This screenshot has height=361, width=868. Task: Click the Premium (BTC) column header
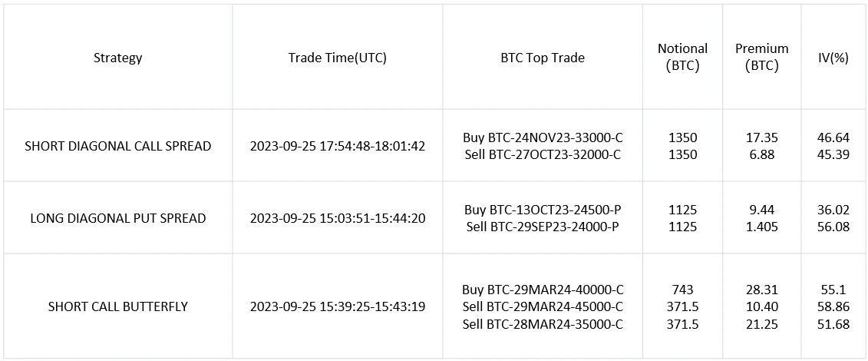[762, 58]
